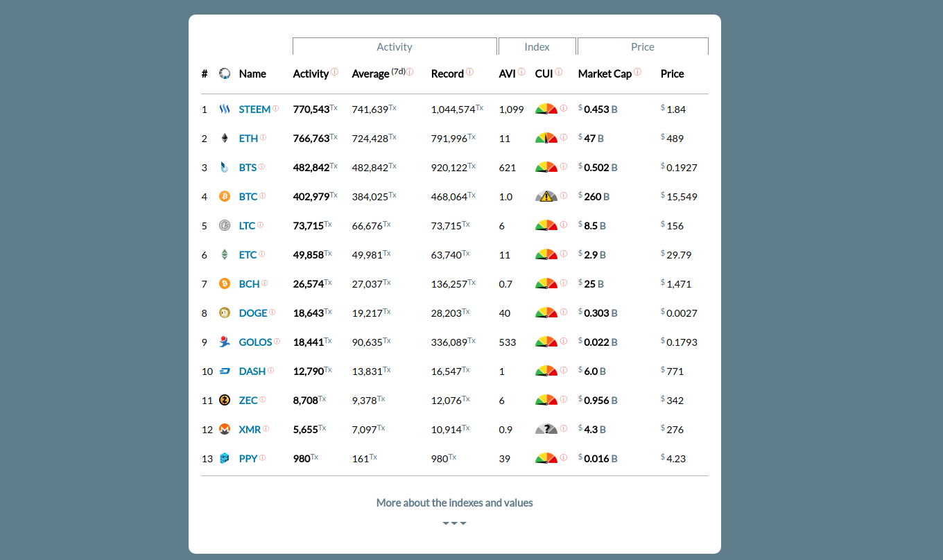Open the STEEM coin link
943x560 pixels.
pyautogui.click(x=254, y=110)
